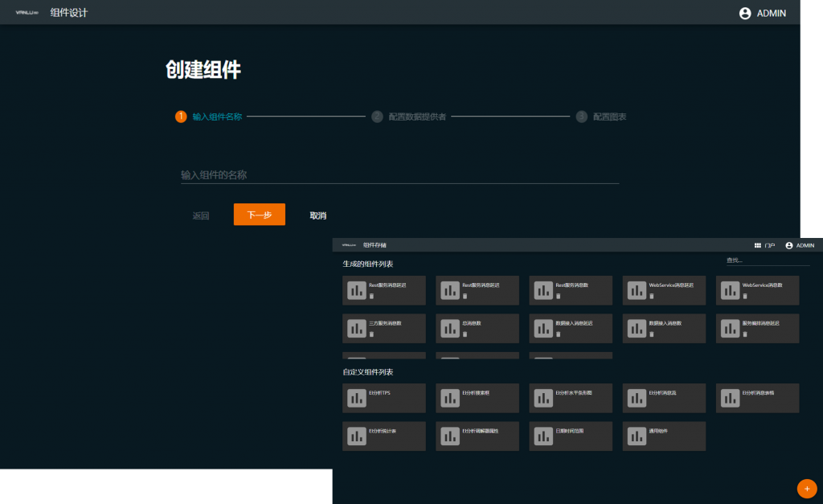Click trash icon under 服务编排消息延迟

745,334
